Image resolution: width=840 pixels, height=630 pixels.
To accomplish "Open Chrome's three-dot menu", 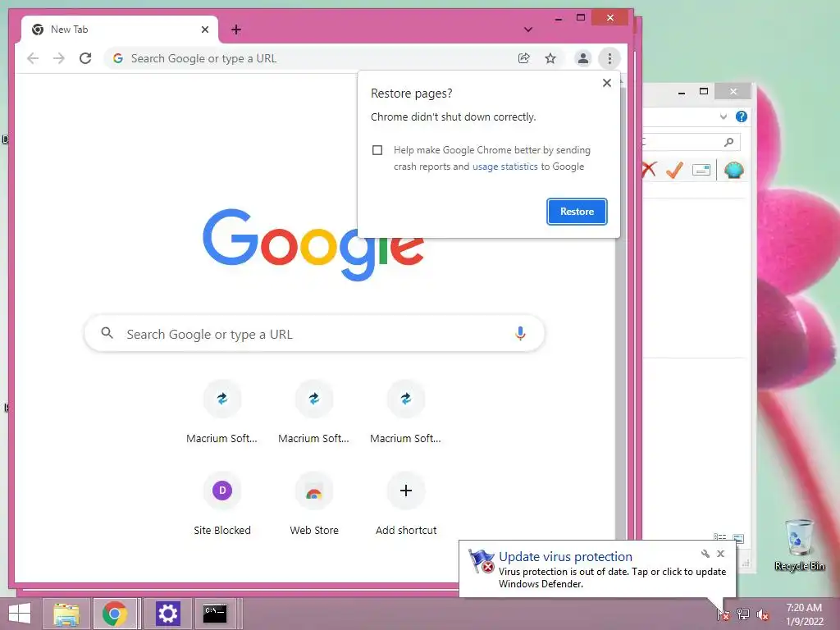I will click(x=609, y=58).
